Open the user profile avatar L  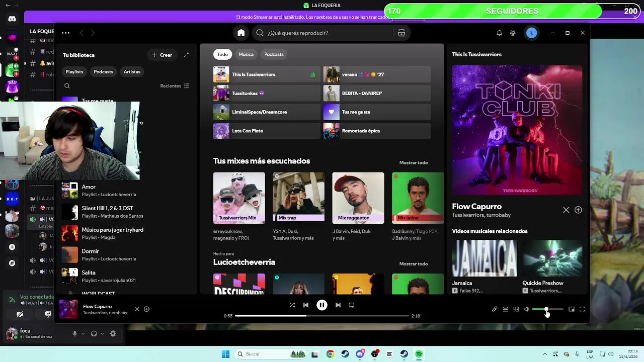click(x=532, y=33)
